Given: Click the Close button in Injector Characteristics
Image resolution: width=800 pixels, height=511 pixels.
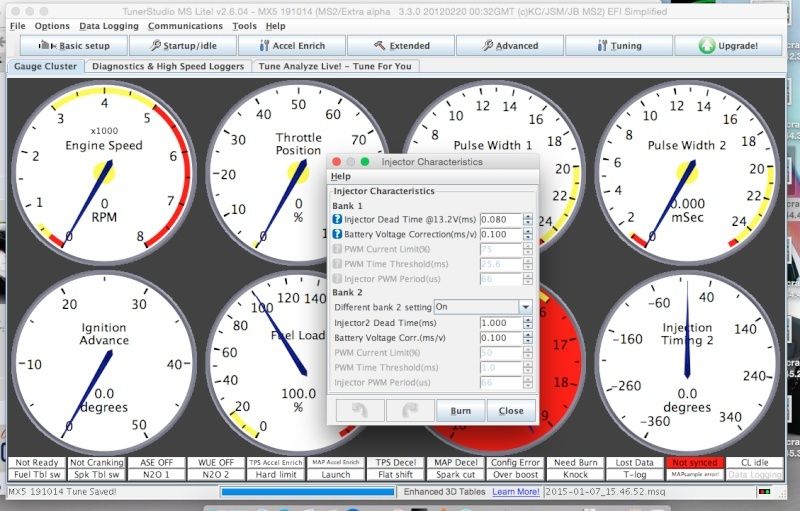Looking at the screenshot, I should click(x=511, y=411).
